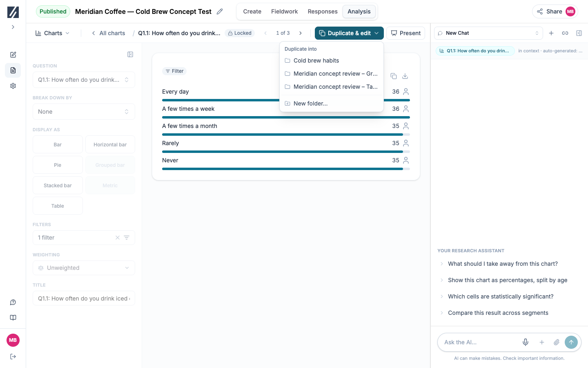Expand the left sidebar chevron
This screenshot has height=368, width=588.
click(13, 27)
